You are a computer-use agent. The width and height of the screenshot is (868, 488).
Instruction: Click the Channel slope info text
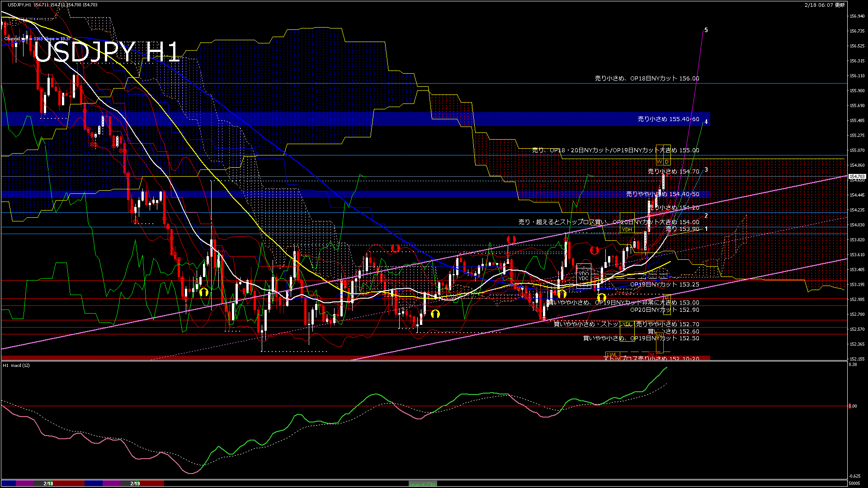(x=38, y=39)
